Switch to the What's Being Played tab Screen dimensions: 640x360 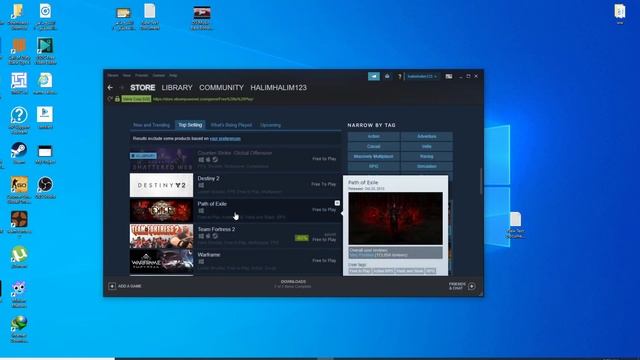(231, 125)
